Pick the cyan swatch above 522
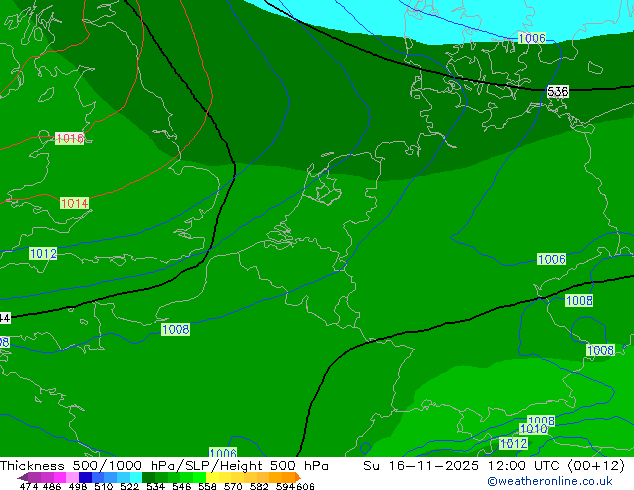 (x=136, y=477)
